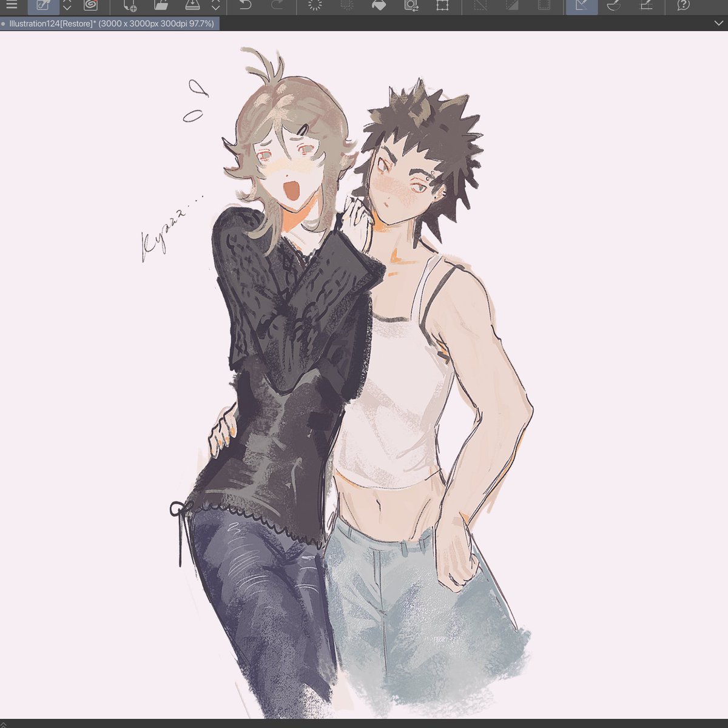Expand the save options chevron
This screenshot has height=728, width=728.
(x=215, y=7)
